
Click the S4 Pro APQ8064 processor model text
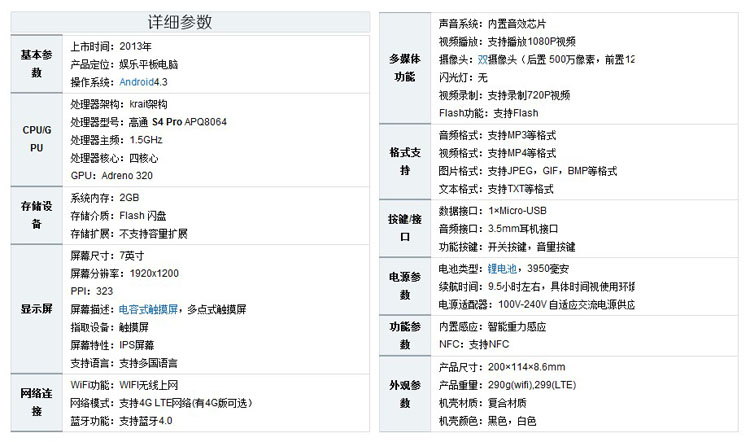point(190,120)
